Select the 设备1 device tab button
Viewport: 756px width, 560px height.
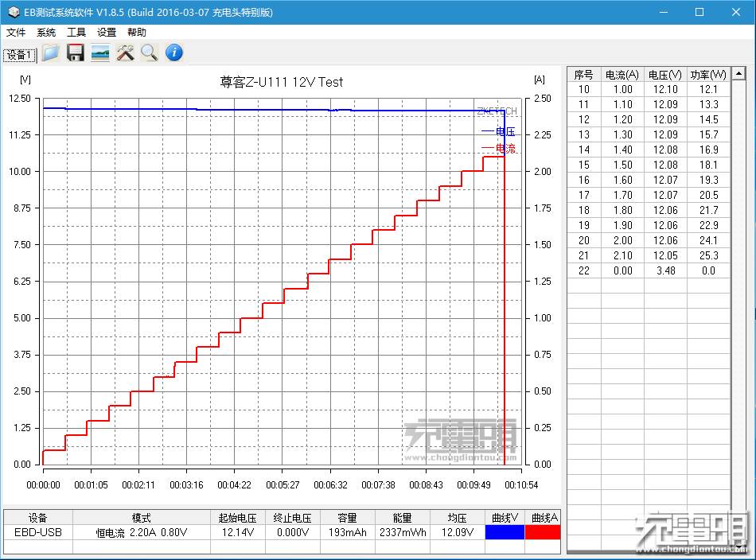[20, 54]
